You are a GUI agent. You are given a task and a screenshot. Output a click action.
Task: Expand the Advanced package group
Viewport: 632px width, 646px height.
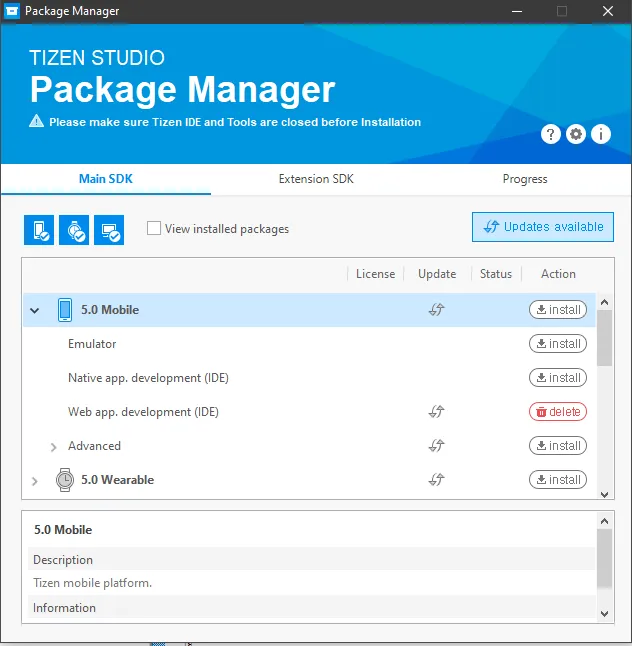(x=53, y=447)
